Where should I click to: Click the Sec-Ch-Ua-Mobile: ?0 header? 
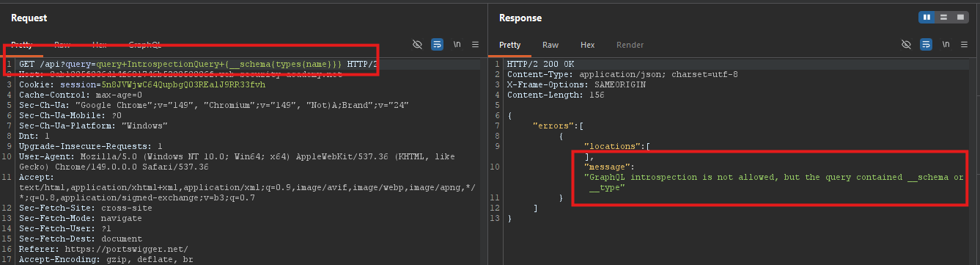click(70, 115)
